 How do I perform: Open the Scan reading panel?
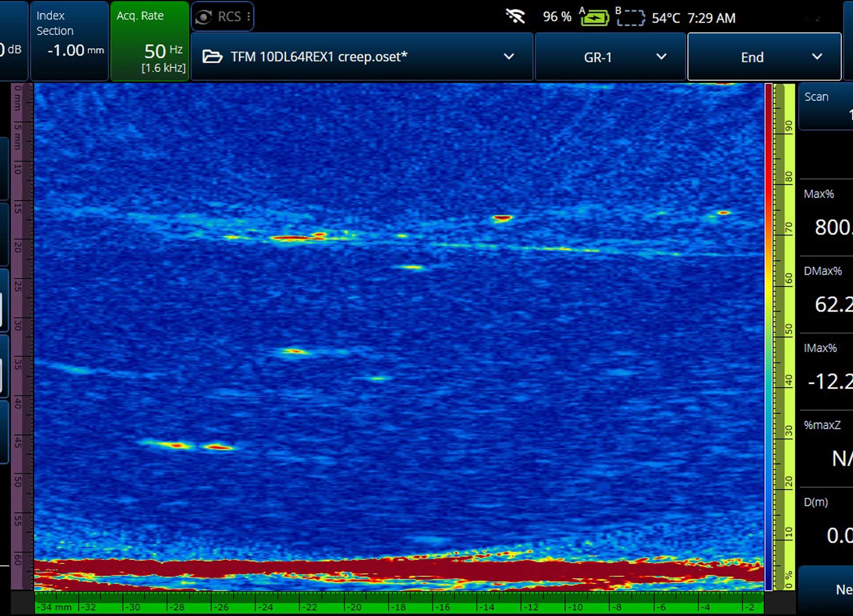point(826,106)
